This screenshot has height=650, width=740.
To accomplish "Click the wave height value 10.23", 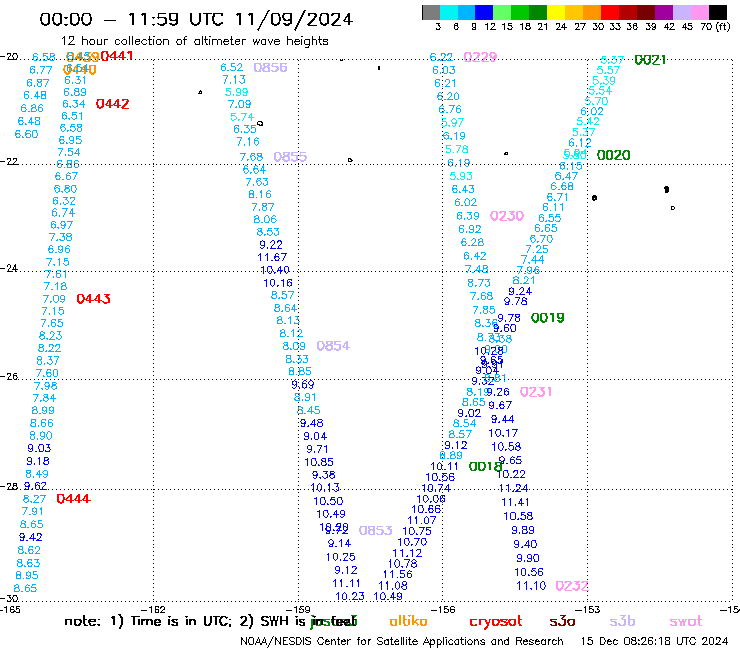I will point(350,596).
